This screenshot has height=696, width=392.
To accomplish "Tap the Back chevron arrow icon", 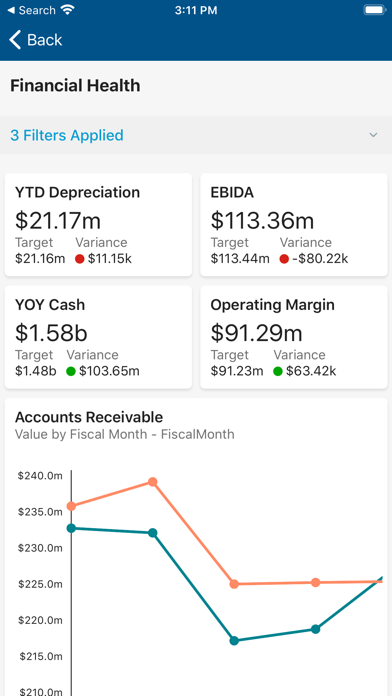I will click(x=15, y=40).
